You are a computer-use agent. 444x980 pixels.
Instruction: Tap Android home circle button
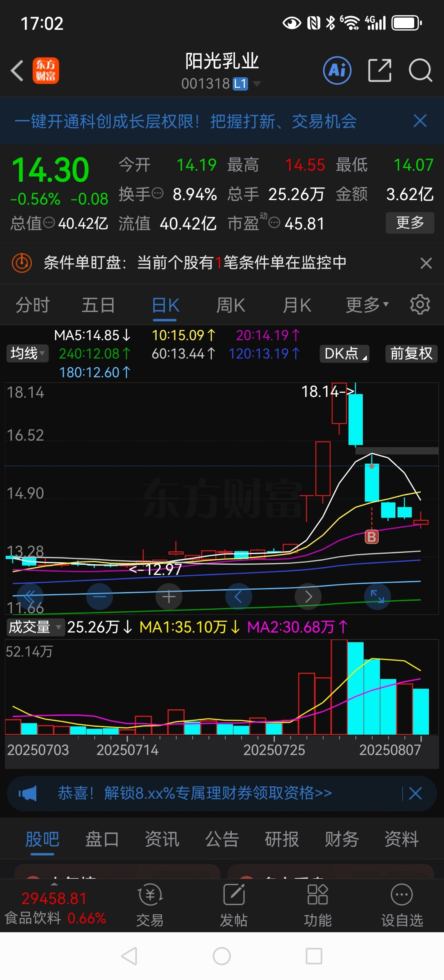click(x=222, y=956)
